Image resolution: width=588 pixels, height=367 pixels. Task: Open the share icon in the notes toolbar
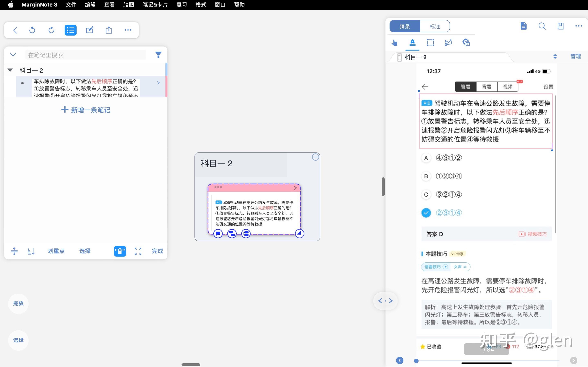(109, 30)
